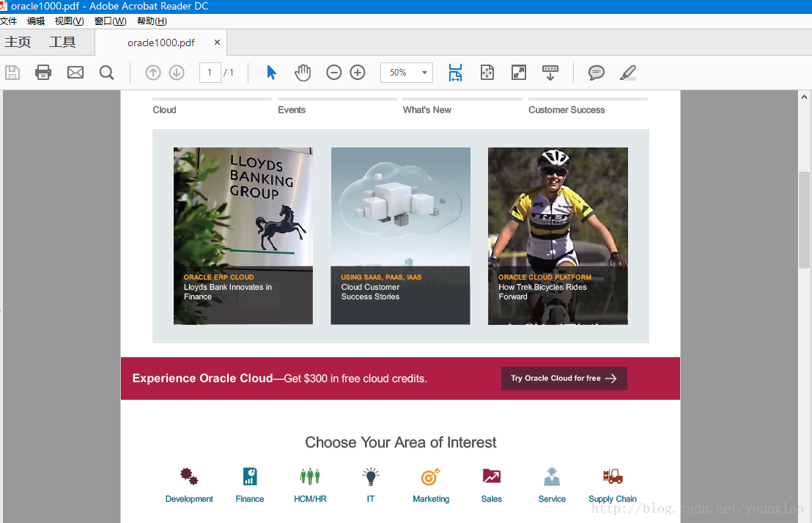Zoom out with minus button
This screenshot has height=523, width=812.
click(x=334, y=73)
